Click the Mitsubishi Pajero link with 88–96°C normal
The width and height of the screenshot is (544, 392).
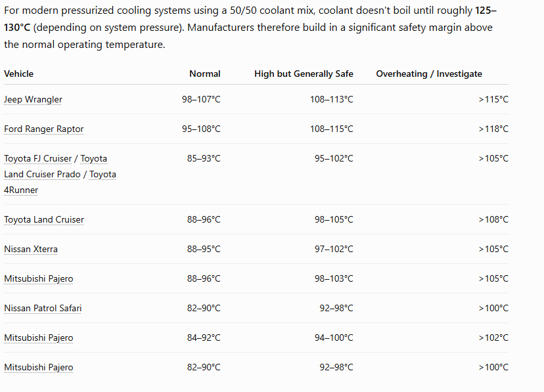(39, 278)
